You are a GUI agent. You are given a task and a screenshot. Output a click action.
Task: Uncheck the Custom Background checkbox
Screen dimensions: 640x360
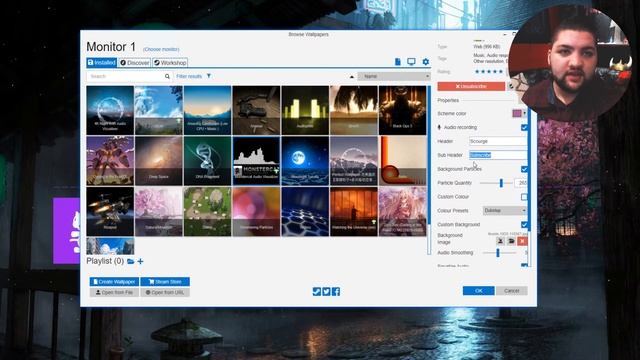pos(524,224)
